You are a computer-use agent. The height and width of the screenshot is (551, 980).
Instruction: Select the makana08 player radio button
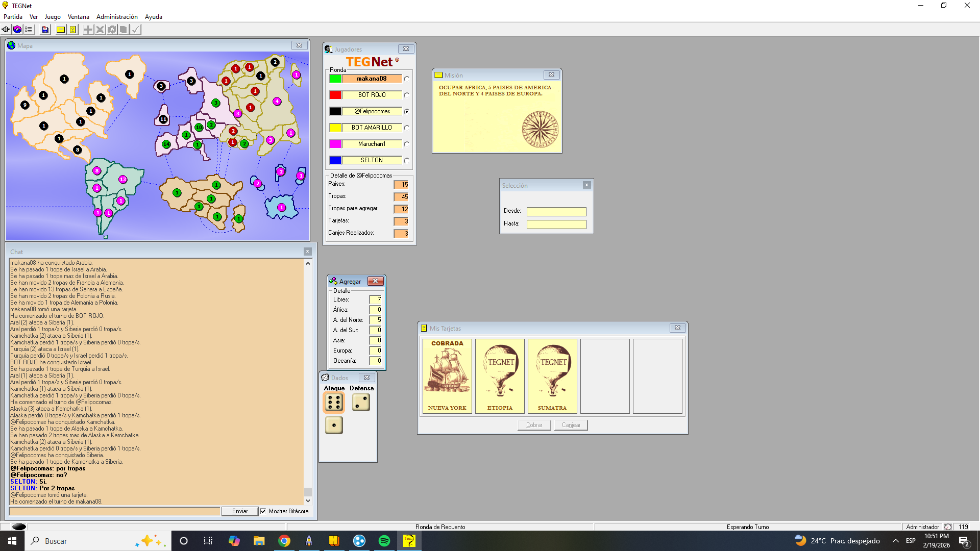click(406, 79)
